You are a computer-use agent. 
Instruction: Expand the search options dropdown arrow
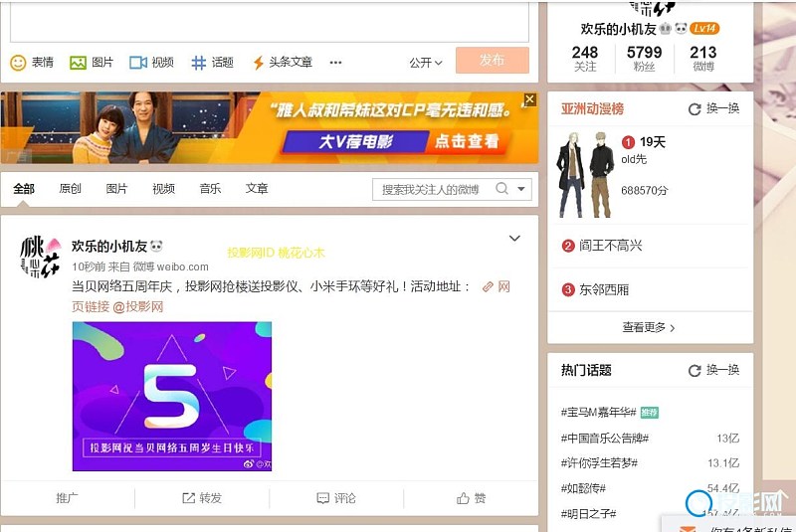pyautogui.click(x=520, y=189)
